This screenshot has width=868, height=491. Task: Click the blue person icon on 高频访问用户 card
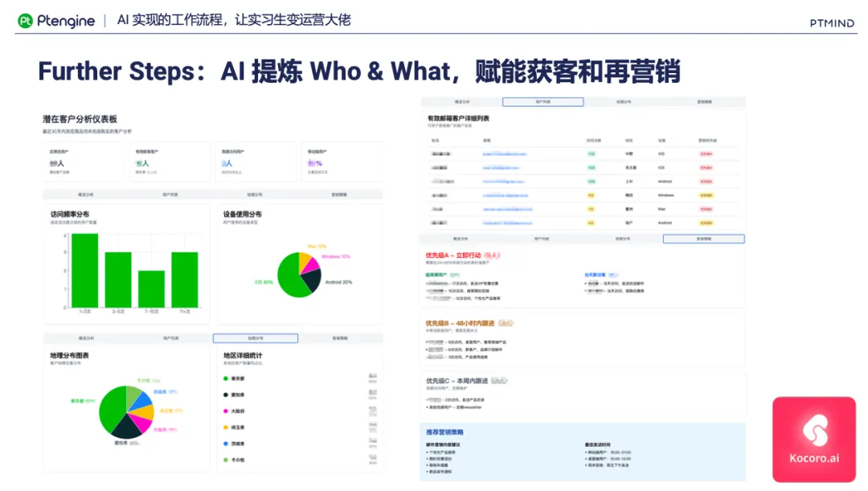point(223,162)
